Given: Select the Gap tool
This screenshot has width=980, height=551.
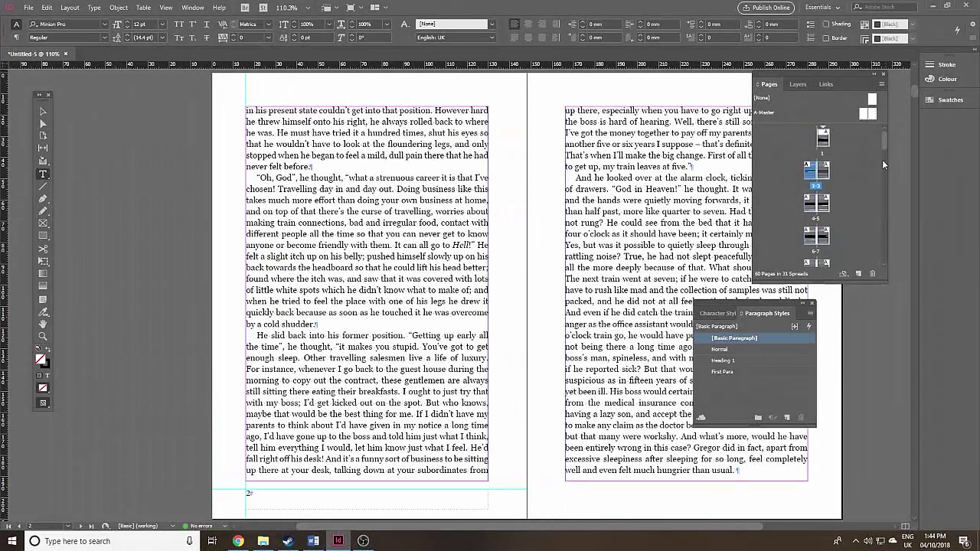Looking at the screenshot, I should coord(43,148).
